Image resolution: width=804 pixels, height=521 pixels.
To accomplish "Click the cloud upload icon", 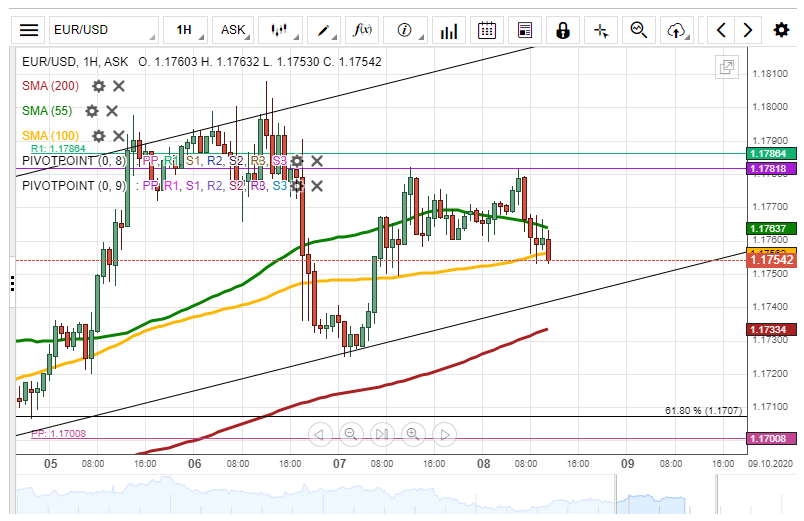I will [x=677, y=30].
